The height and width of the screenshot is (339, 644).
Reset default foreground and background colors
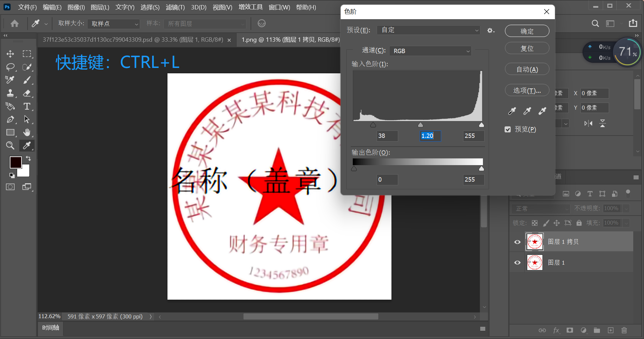point(12,175)
